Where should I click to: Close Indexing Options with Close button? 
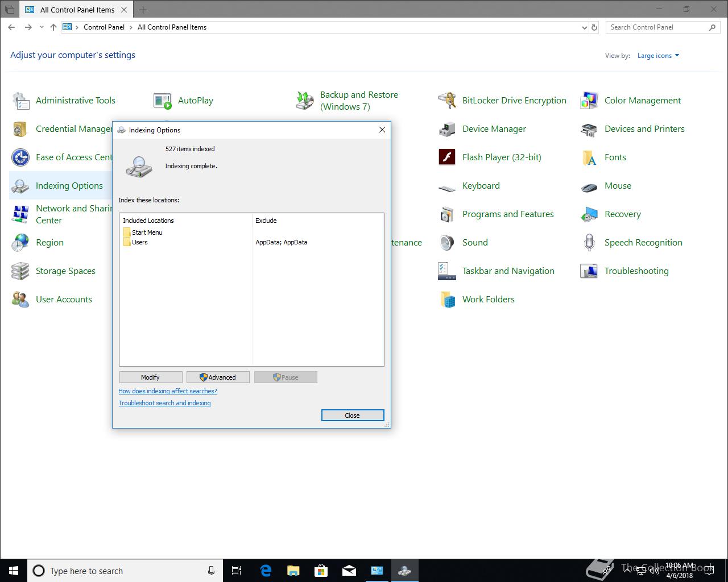pyautogui.click(x=353, y=415)
